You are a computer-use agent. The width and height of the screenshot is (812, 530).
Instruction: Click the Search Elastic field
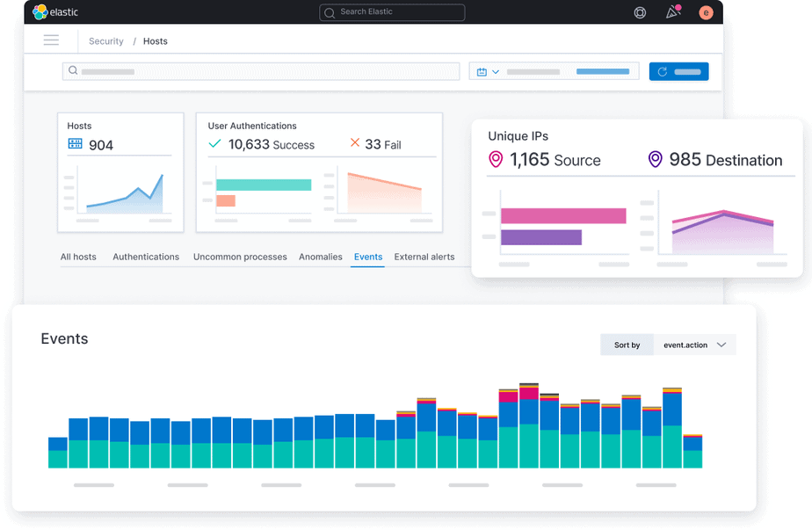pyautogui.click(x=392, y=12)
